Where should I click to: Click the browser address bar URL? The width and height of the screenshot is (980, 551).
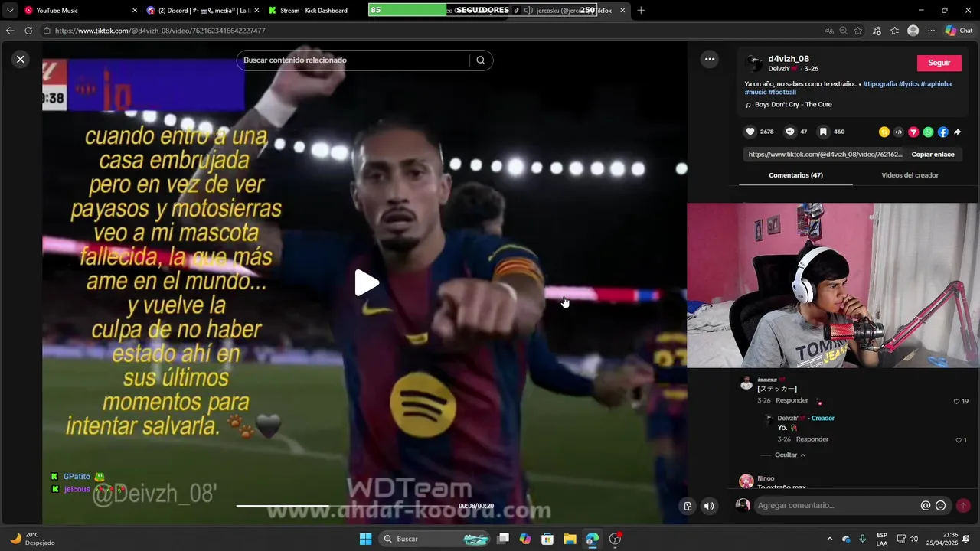tap(160, 31)
